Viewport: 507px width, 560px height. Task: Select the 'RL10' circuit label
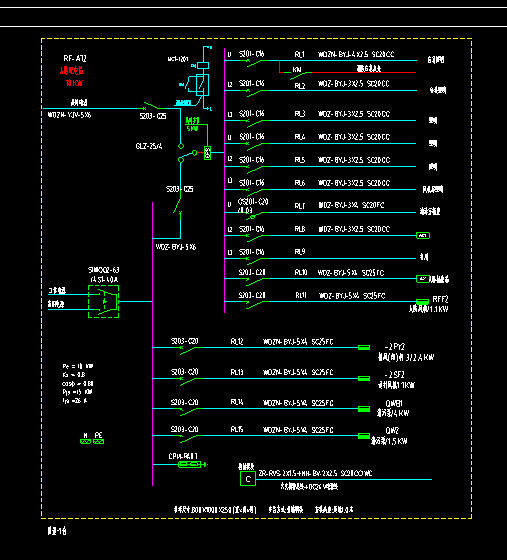click(301, 272)
